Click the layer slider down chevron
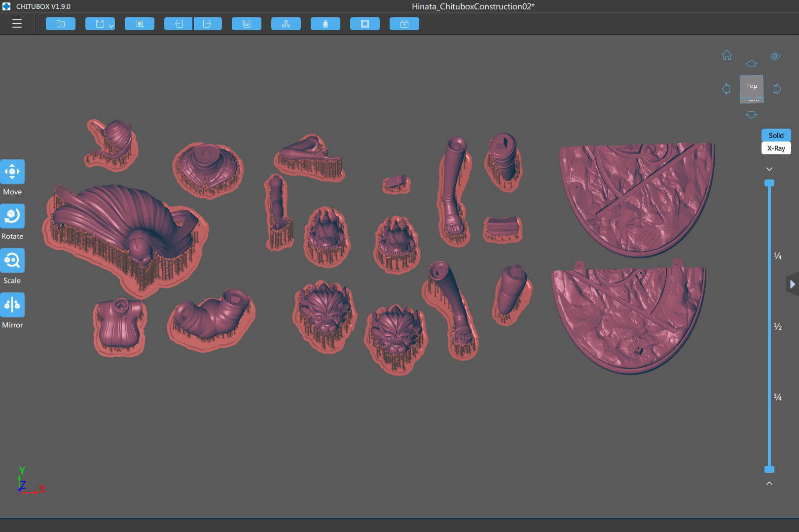 pos(769,169)
